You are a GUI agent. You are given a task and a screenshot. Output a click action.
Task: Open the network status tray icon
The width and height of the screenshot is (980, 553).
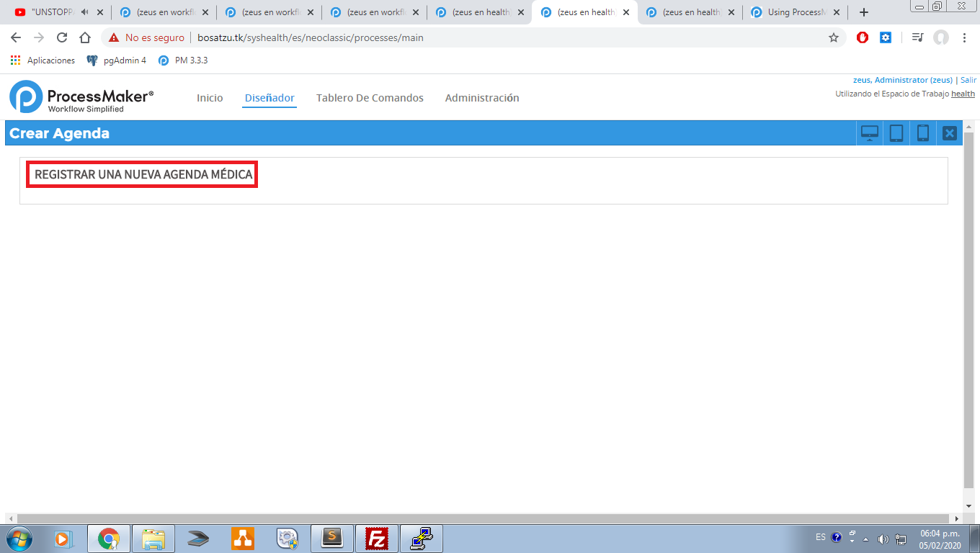point(901,538)
